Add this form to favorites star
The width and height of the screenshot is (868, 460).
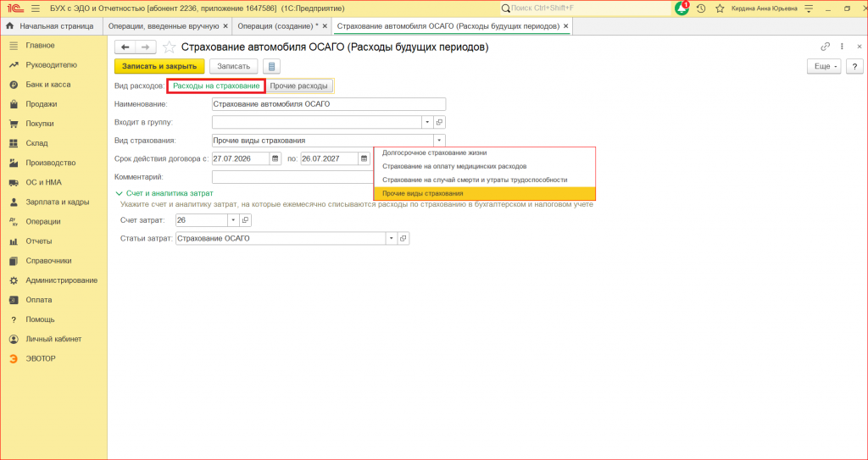(170, 47)
